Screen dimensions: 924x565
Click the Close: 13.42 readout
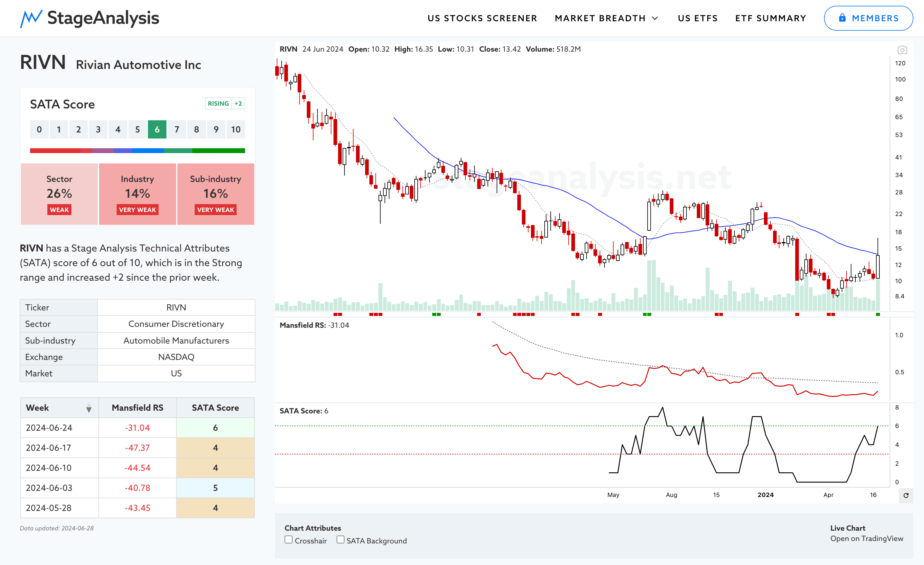tap(500, 49)
